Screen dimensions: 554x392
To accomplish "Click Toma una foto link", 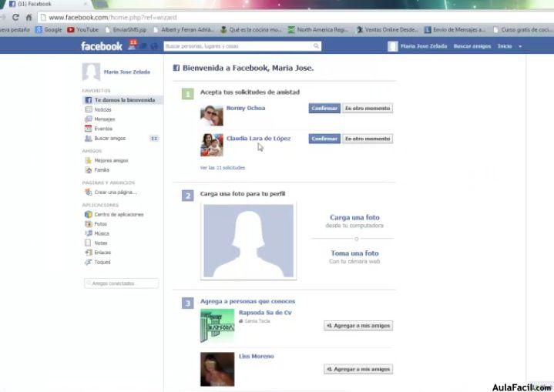I will click(x=354, y=253).
